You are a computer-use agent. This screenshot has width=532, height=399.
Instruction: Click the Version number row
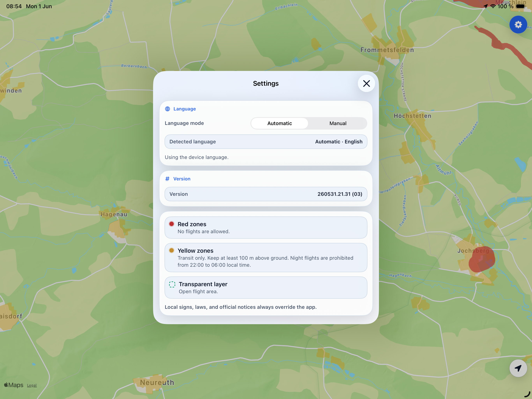click(x=266, y=194)
